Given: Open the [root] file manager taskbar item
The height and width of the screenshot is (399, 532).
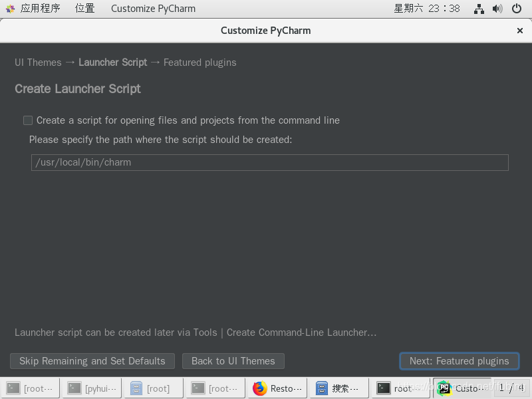Looking at the screenshot, I should point(154,388).
